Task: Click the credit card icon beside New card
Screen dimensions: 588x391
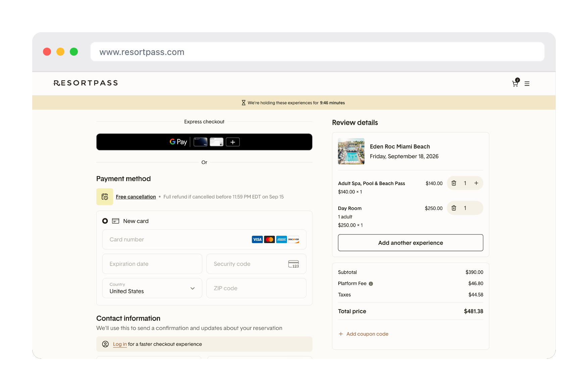Action: click(x=116, y=221)
